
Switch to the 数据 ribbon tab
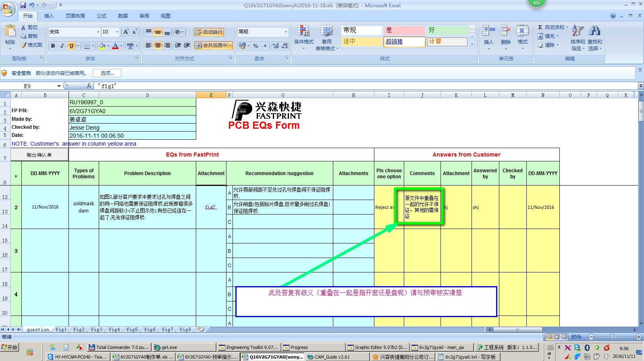click(123, 16)
